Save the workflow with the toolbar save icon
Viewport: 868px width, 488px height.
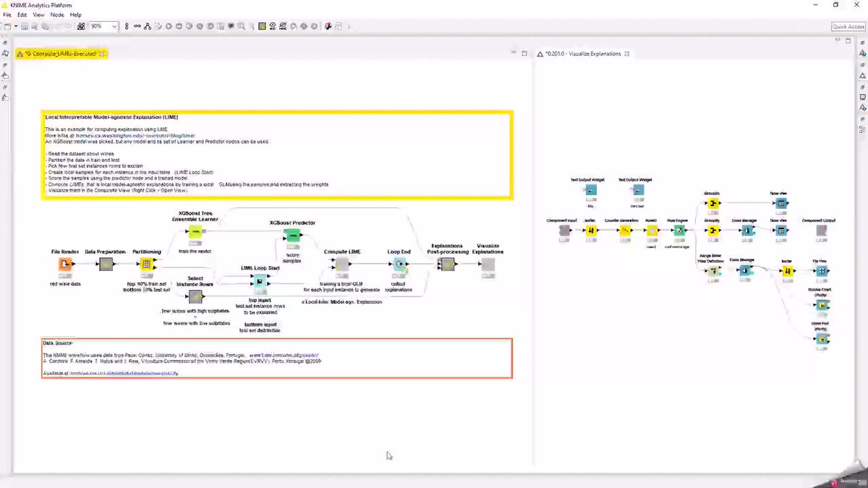pyautogui.click(x=25, y=26)
